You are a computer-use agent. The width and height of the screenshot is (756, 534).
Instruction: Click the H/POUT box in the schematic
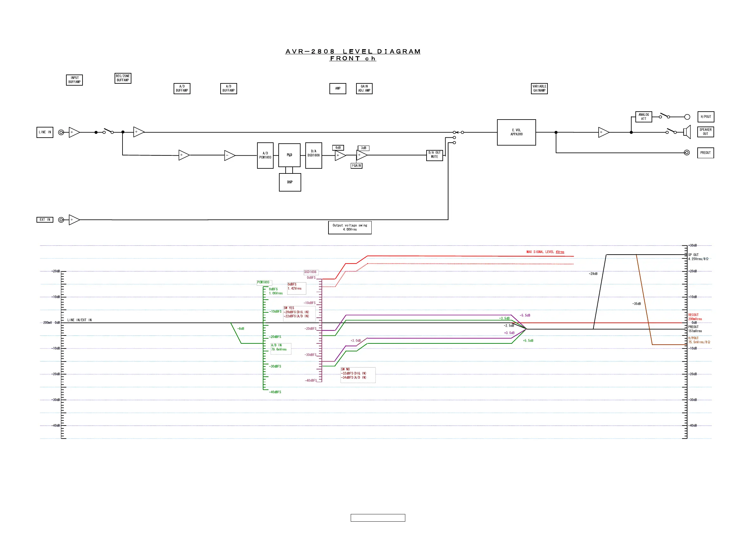(706, 117)
